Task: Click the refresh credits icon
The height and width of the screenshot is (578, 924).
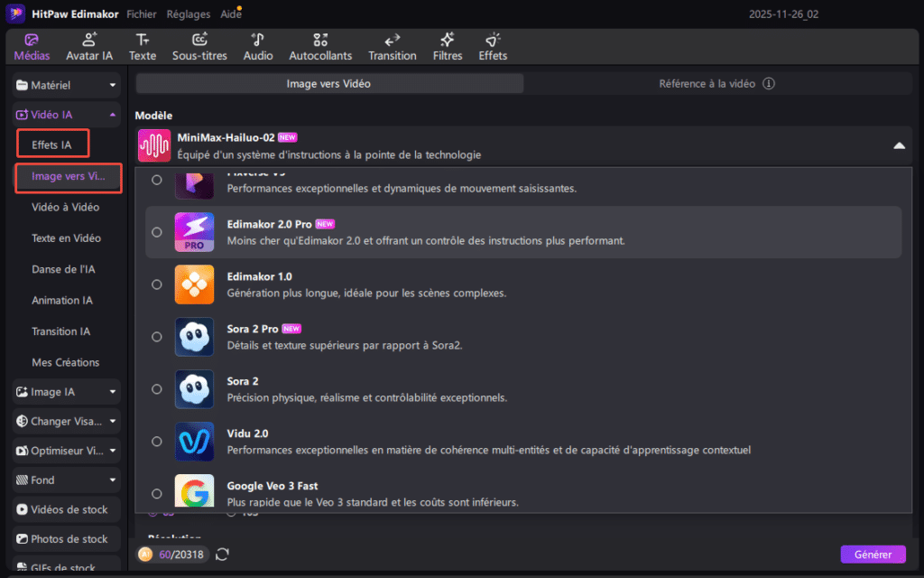Action: coord(222,554)
